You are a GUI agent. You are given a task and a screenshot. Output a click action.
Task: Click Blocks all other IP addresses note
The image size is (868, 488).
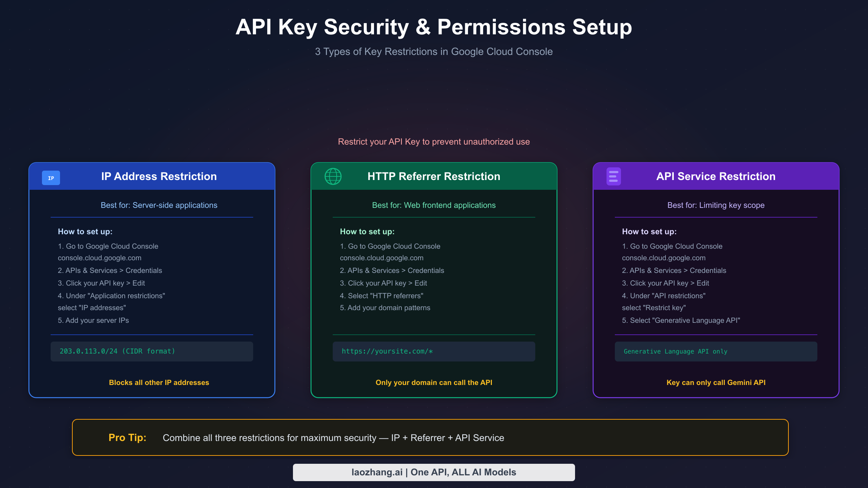tap(159, 382)
